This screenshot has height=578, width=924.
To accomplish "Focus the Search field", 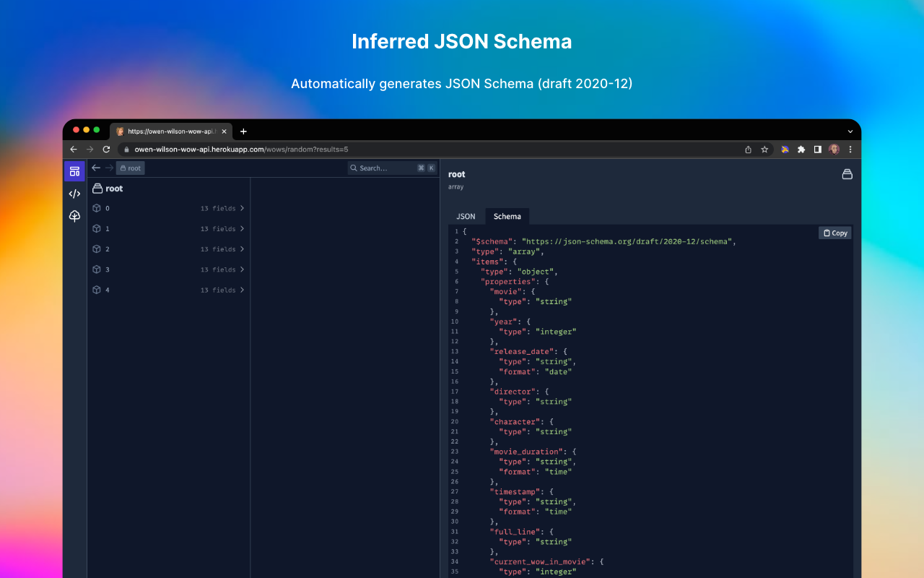I will [392, 168].
